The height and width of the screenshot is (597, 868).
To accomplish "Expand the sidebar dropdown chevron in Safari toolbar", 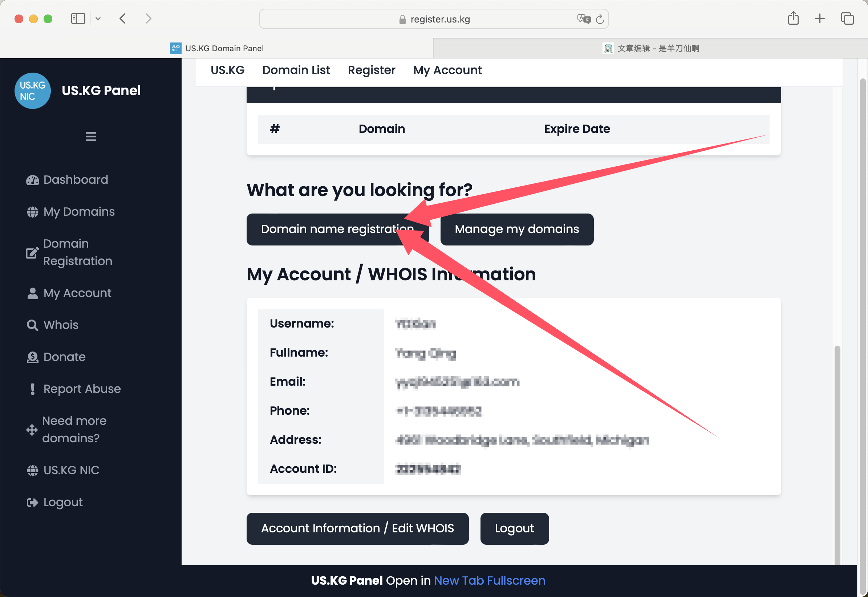I will 98,18.
